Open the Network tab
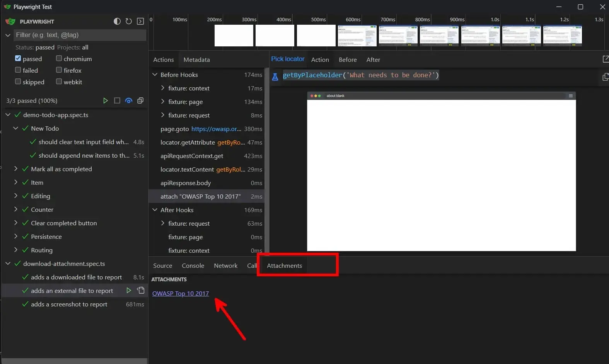 [x=226, y=265]
